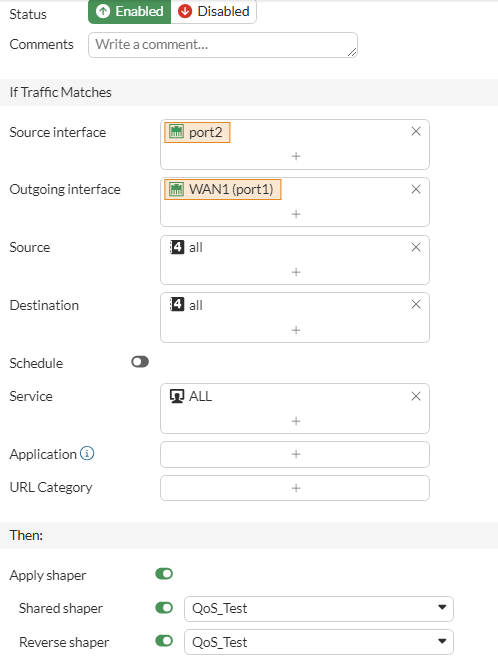
Task: Click plus to add an Application
Action: point(296,454)
